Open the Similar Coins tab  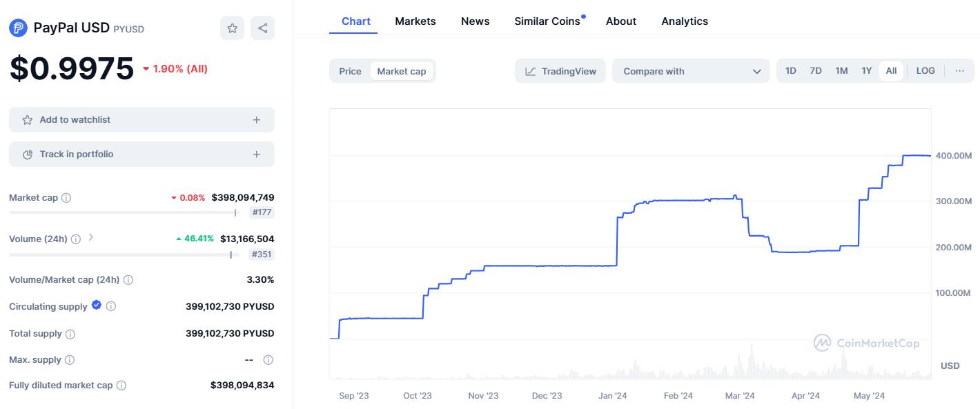coord(547,21)
